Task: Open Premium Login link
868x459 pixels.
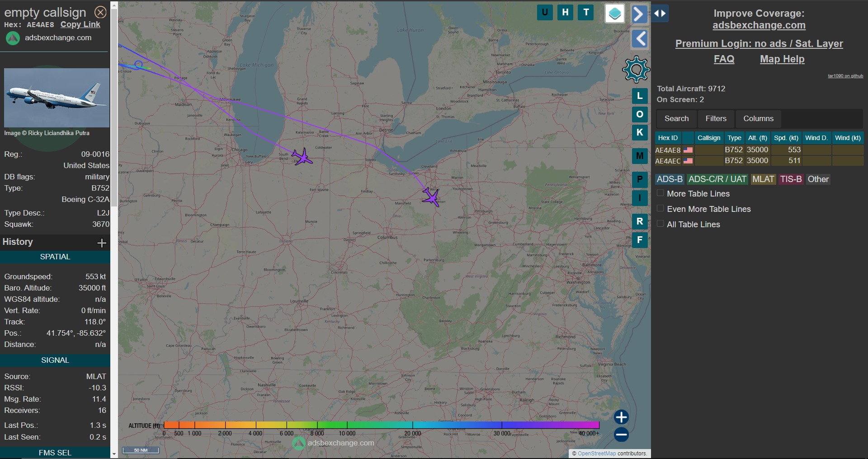Action: point(759,44)
